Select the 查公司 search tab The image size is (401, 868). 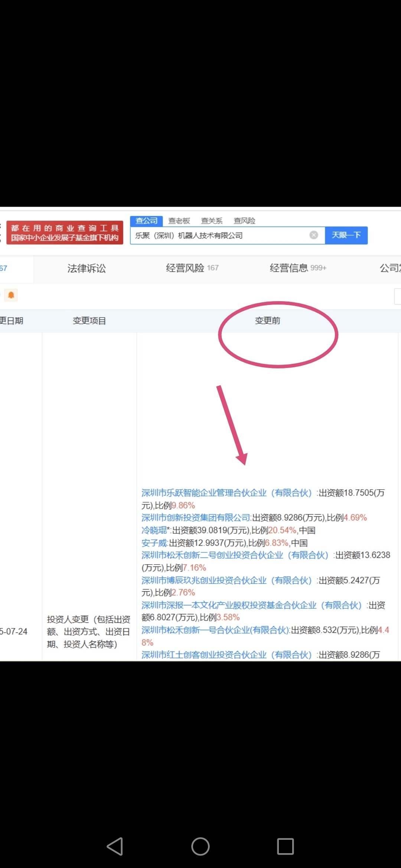(x=147, y=221)
